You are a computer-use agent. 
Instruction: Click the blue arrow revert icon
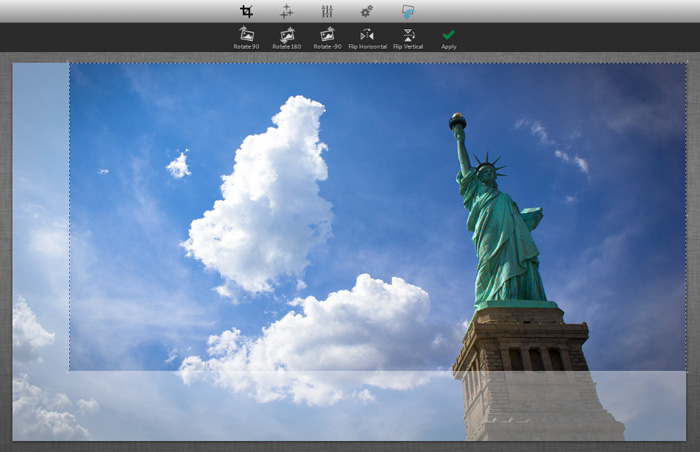coord(408,12)
